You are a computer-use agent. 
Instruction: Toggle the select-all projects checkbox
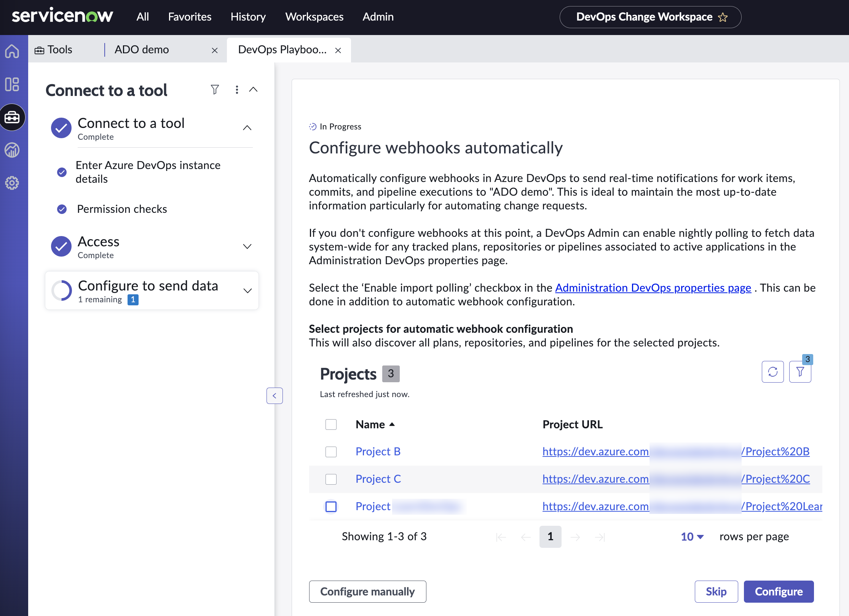(331, 424)
